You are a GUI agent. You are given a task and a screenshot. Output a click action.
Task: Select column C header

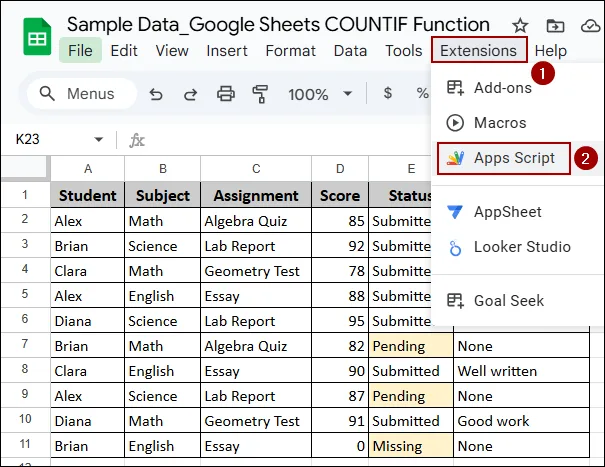[256, 169]
